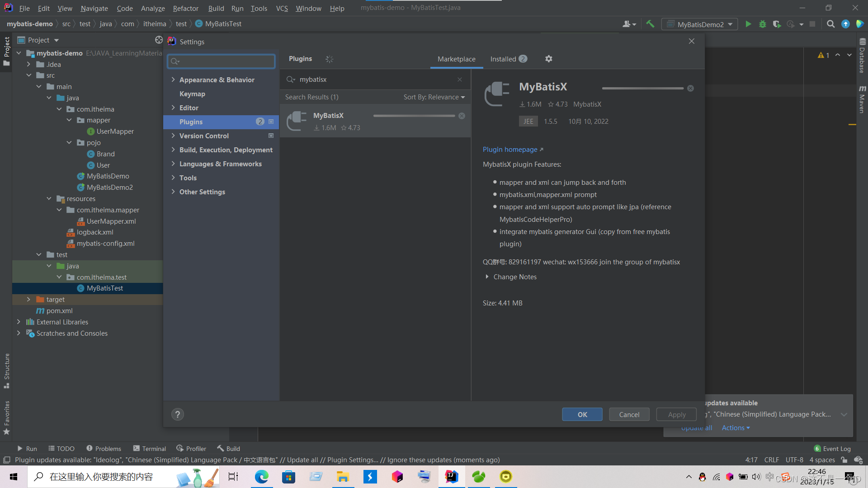Expand Build, Execution, Deployment settings

(173, 150)
